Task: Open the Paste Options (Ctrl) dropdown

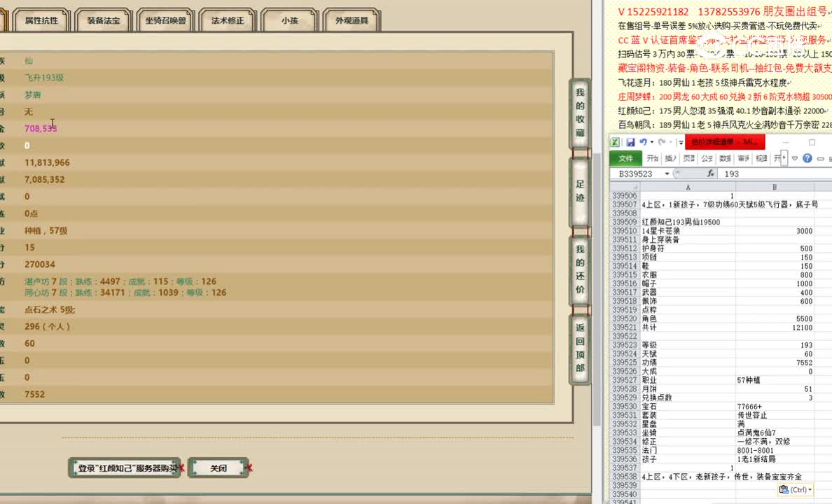Action: click(x=797, y=490)
